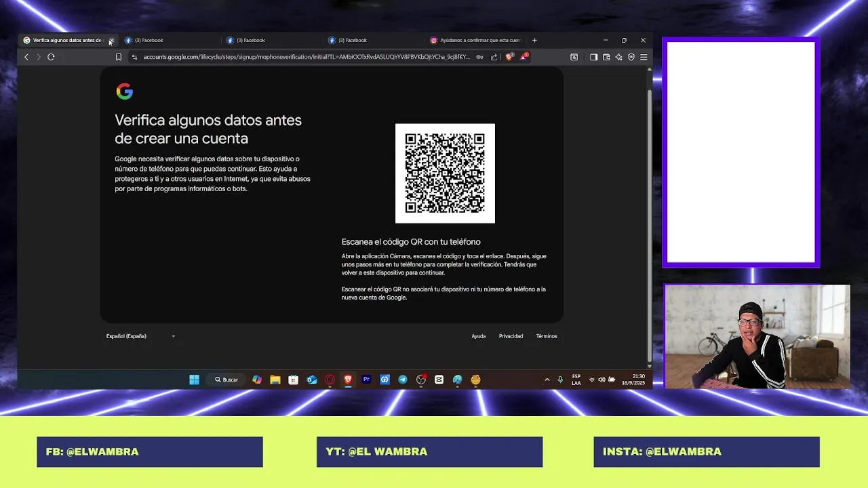Click the Brave browser taskbar icon
This screenshot has height=488, width=868.
[x=348, y=380]
